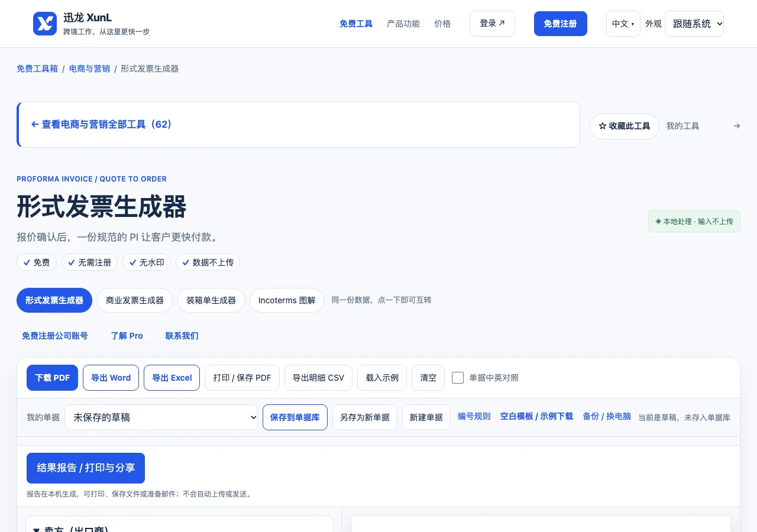Open 备份 / 换电脑 link
The image size is (757, 532).
(607, 416)
